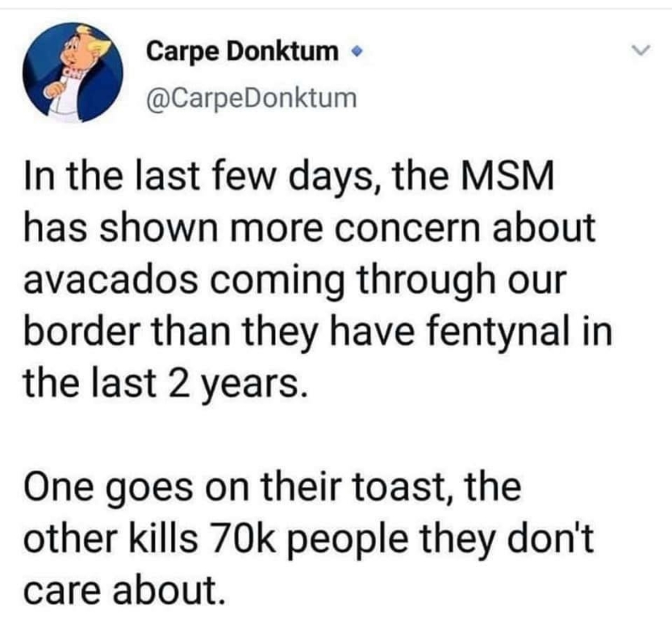Select the word avacados in the tweet
The image size is (672, 620).
[x=111, y=280]
